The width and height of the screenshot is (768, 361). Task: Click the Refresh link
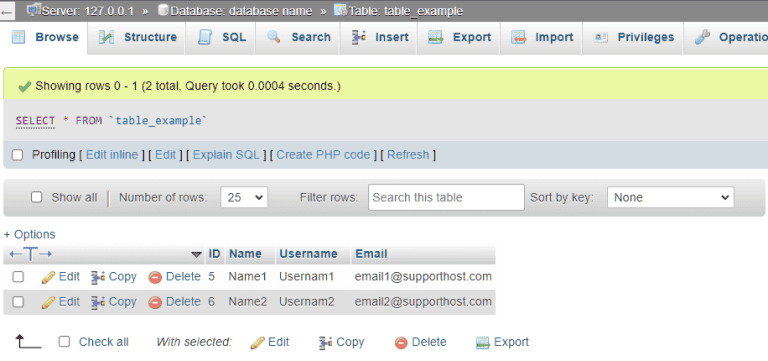[408, 155]
